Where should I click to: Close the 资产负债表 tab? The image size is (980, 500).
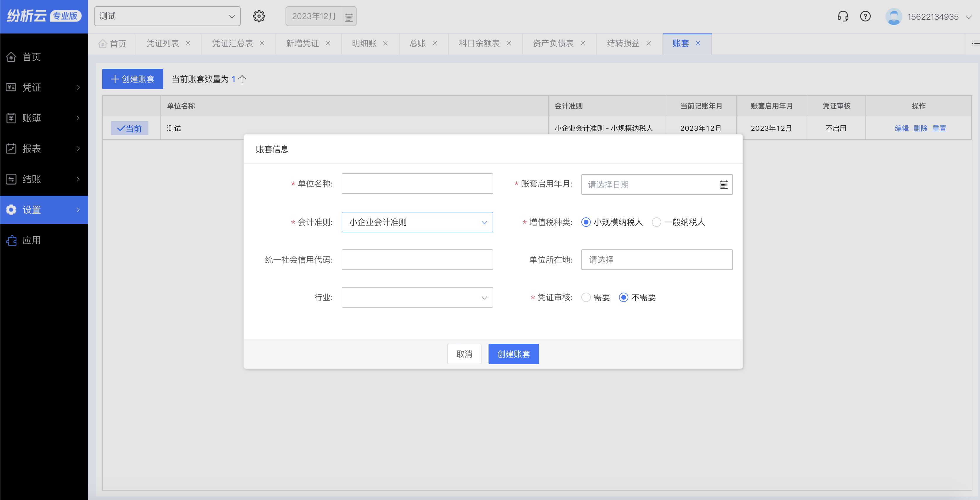click(x=583, y=43)
